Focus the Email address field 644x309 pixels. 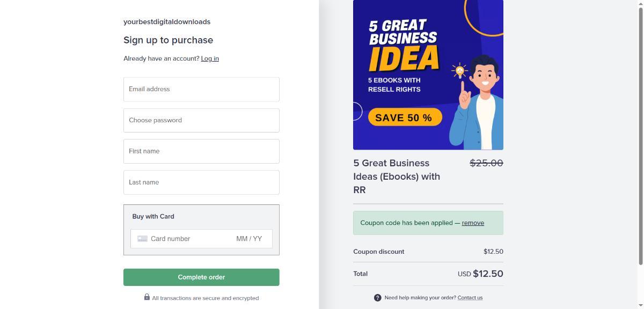(201, 89)
